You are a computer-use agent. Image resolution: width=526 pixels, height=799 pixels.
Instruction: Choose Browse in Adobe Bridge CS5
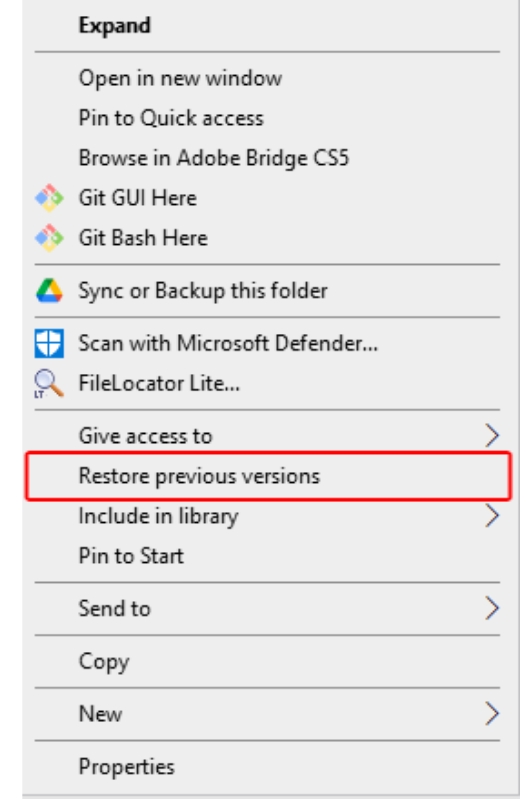[268, 157]
